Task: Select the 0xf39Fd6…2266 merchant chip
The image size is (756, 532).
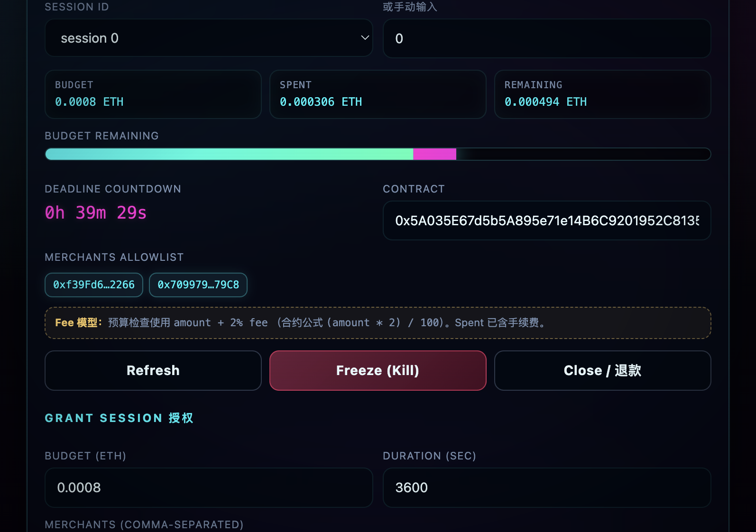Action: click(x=94, y=285)
